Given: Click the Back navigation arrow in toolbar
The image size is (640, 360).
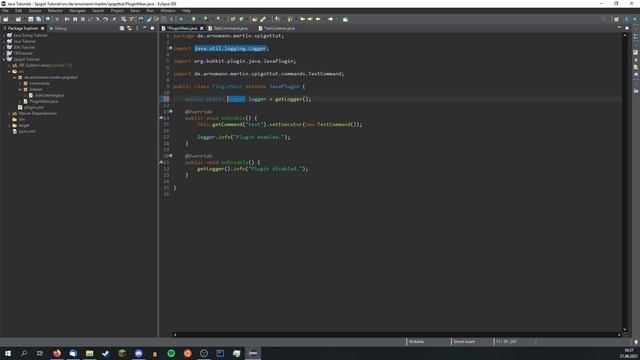Looking at the screenshot, I should [x=318, y=19].
